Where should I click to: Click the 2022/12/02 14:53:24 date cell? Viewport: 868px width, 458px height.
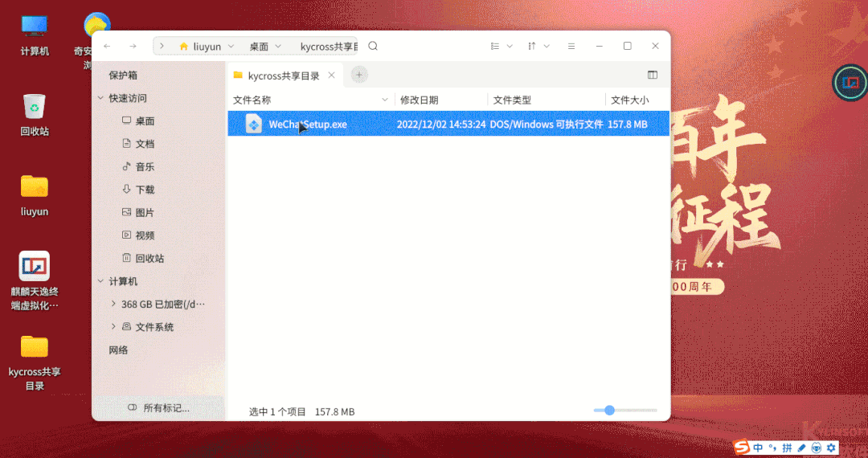(441, 125)
